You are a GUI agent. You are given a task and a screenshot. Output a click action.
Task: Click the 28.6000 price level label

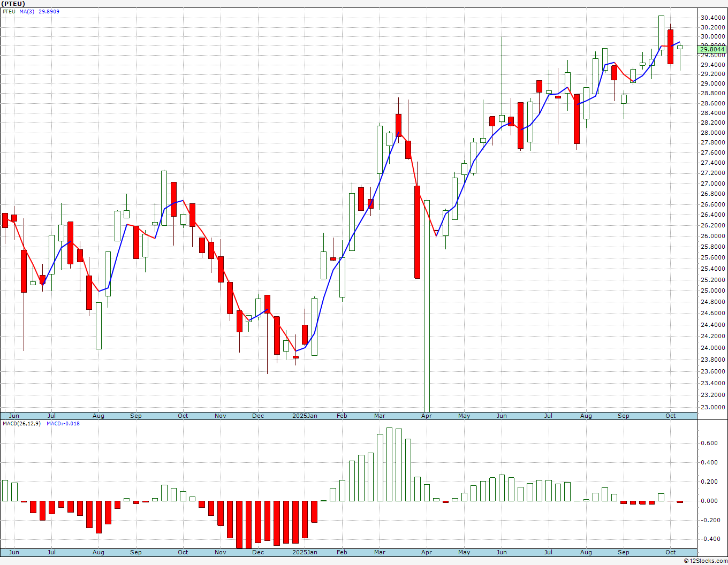tap(712, 103)
